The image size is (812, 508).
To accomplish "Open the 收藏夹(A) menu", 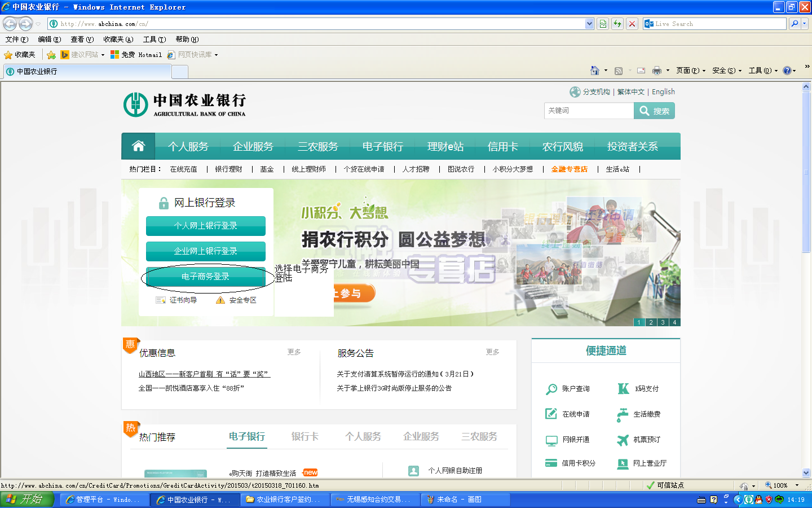I will click(x=118, y=40).
